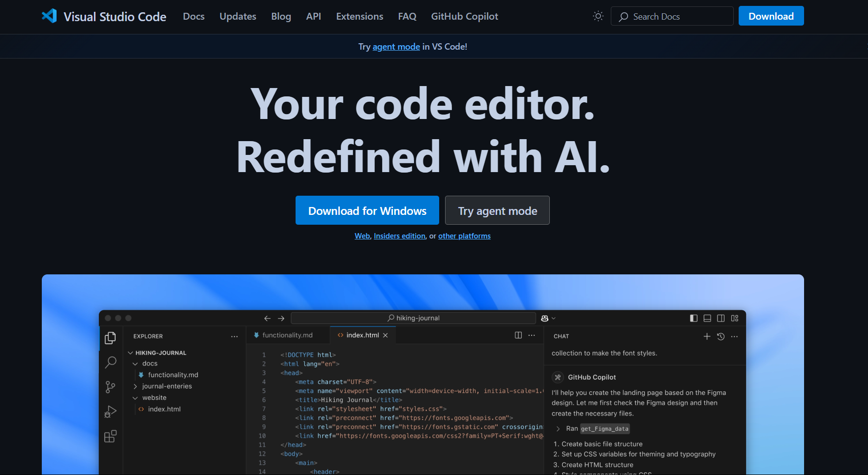Viewport: 868px width, 475px height.
Task: Expand the journal-enteries folder
Action: point(136,386)
